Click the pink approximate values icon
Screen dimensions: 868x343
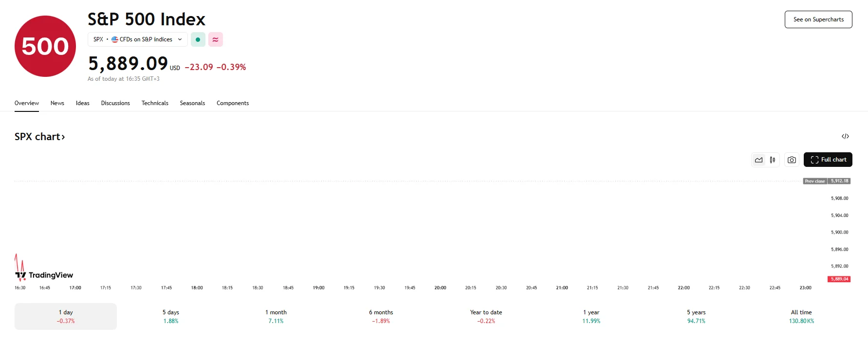click(216, 39)
